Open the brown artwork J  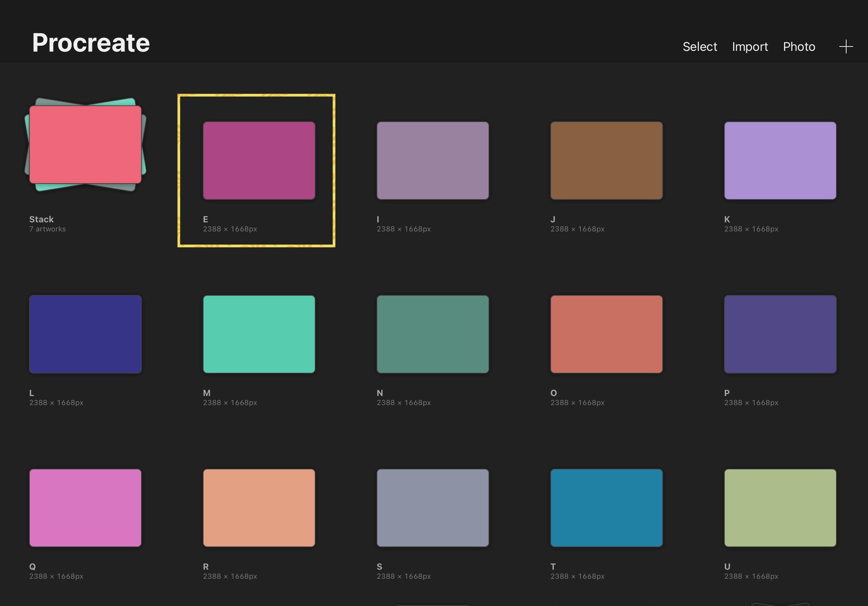click(606, 161)
